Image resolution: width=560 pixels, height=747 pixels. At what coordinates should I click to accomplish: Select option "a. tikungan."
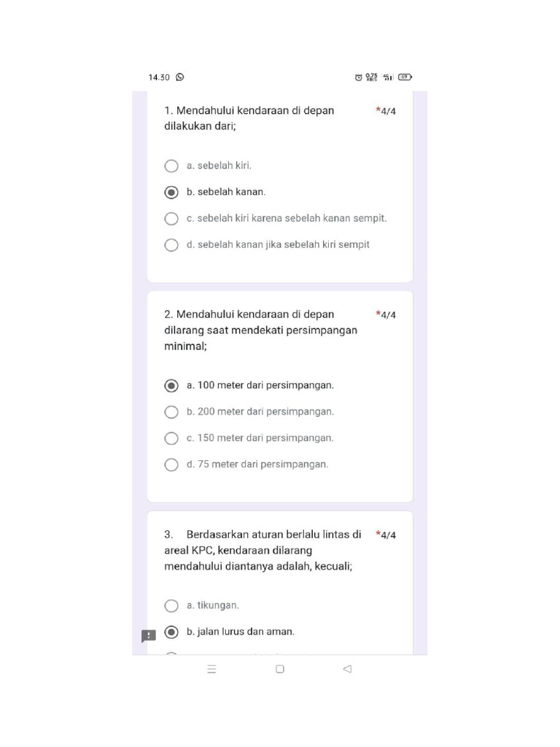pyautogui.click(x=171, y=605)
